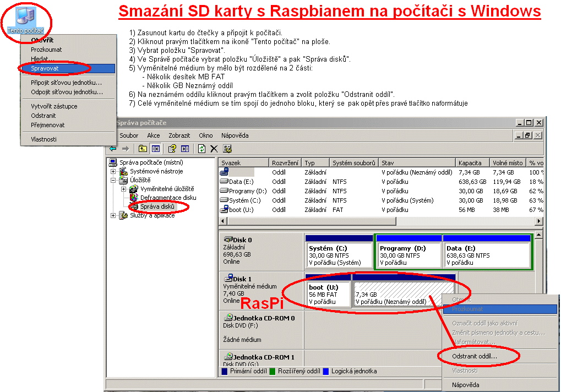Select the boot (U:) volume icon

pyautogui.click(x=224, y=209)
